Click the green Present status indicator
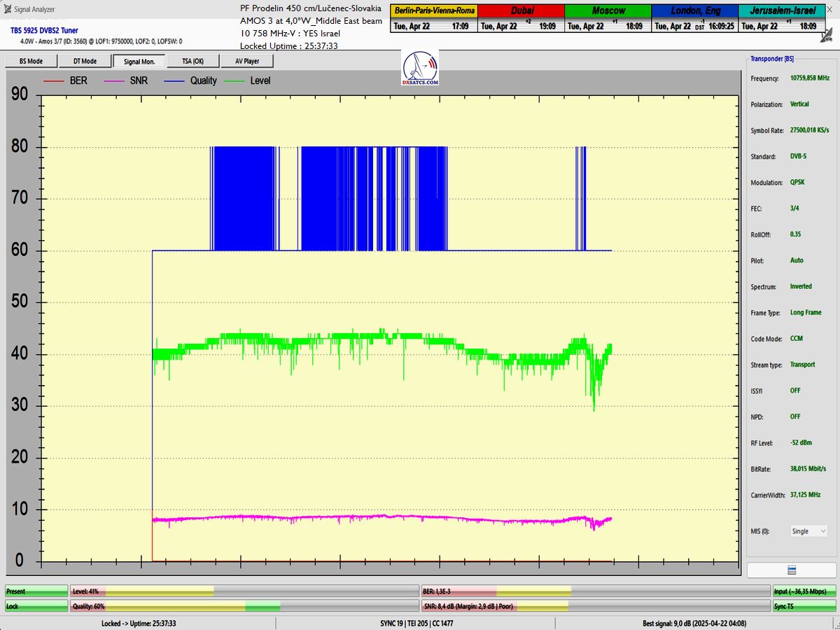The width and height of the screenshot is (840, 630). pyautogui.click(x=36, y=591)
